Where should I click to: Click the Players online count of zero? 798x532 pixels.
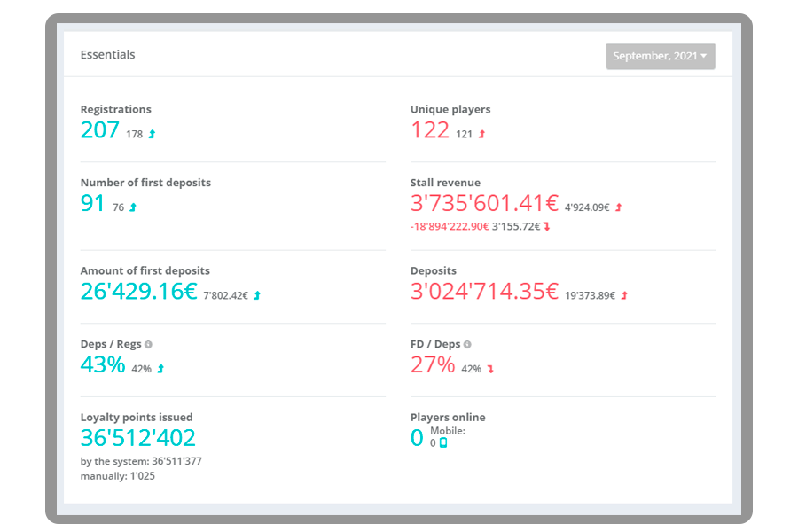pos(416,437)
